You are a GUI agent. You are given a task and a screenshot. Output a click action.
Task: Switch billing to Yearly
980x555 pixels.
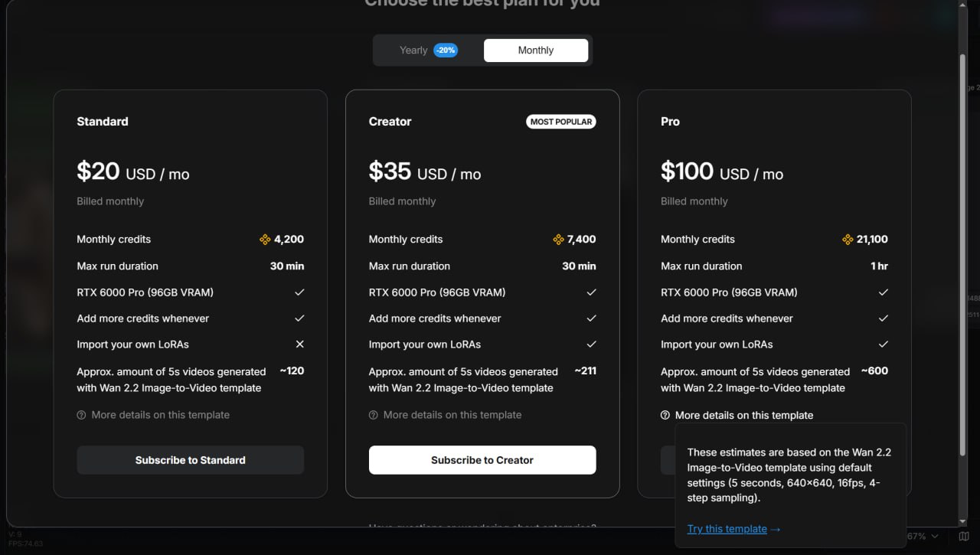tap(413, 50)
